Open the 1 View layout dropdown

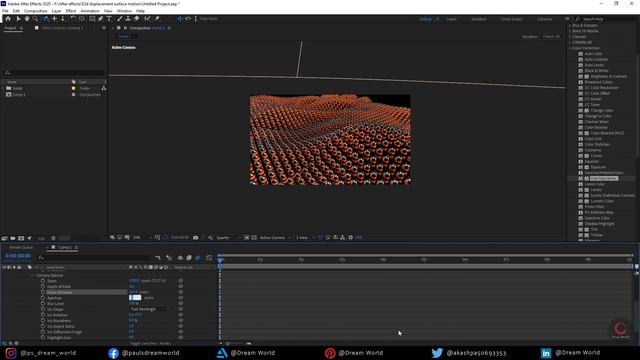click(x=305, y=238)
